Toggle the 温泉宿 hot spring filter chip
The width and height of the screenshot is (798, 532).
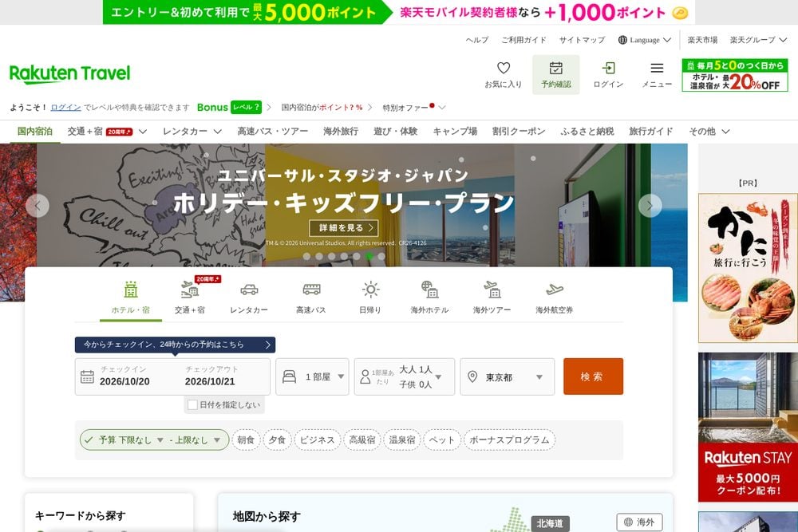point(402,440)
